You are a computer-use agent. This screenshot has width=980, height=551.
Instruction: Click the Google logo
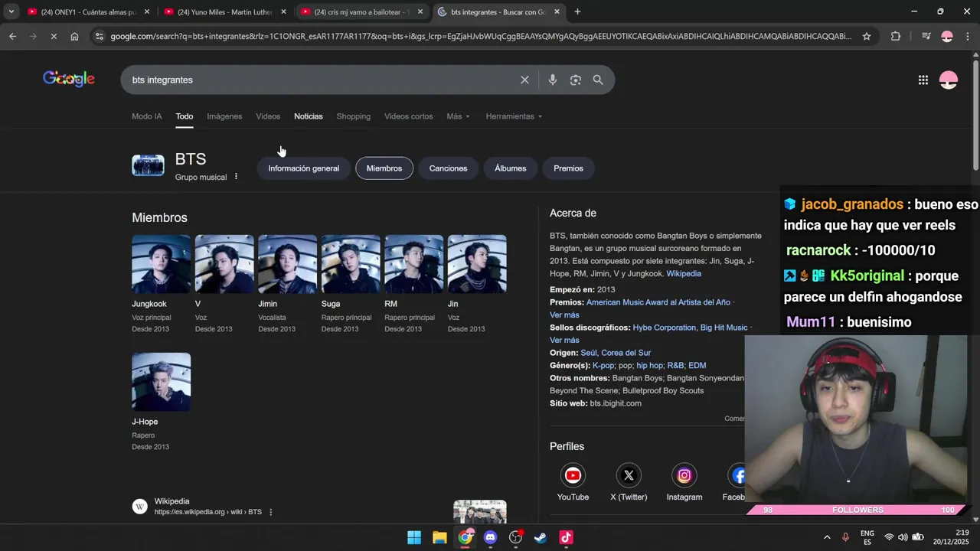[x=69, y=79]
